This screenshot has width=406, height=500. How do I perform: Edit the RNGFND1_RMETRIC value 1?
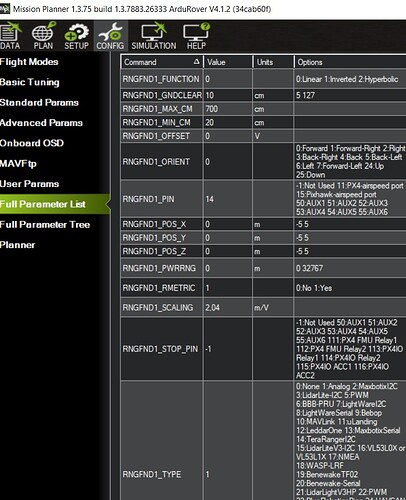228,288
